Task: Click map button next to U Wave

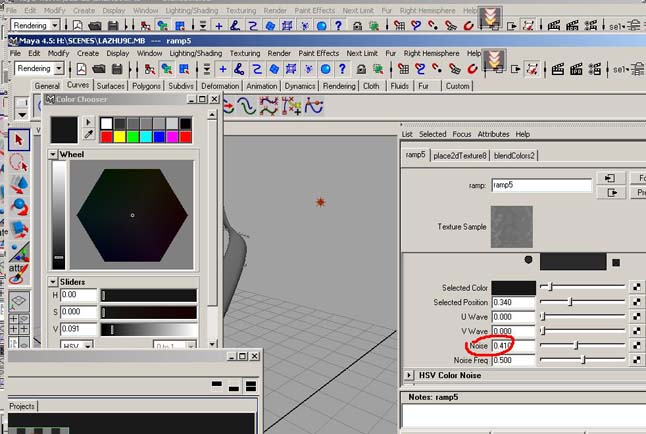Action: [x=637, y=317]
